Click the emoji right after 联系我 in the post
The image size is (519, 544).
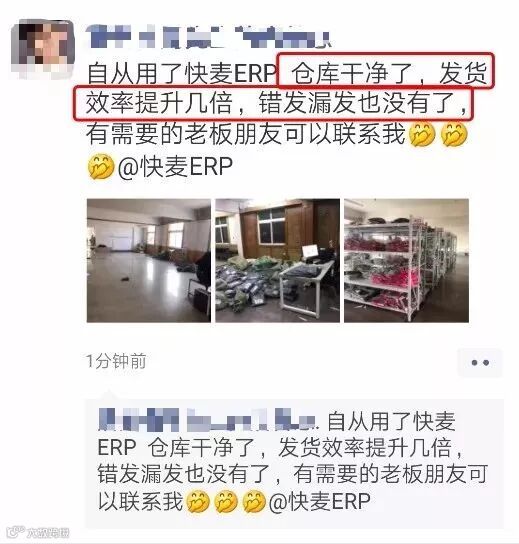(x=422, y=134)
